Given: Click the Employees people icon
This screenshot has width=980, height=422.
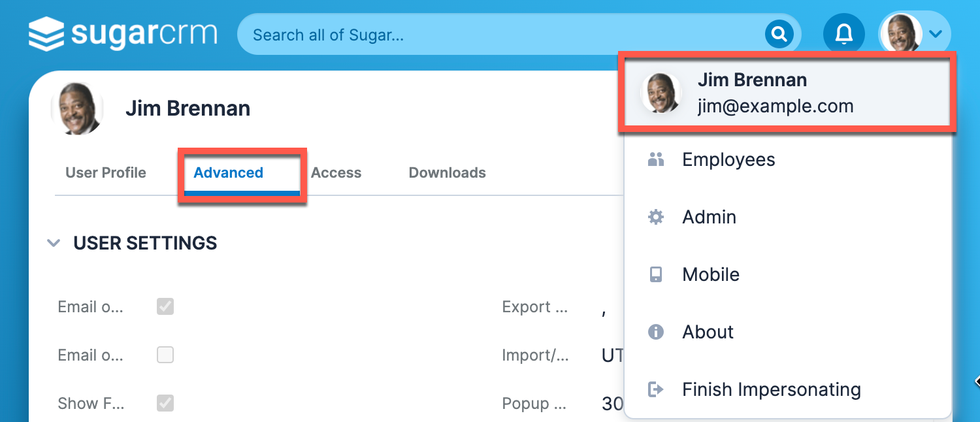Looking at the screenshot, I should (x=655, y=159).
